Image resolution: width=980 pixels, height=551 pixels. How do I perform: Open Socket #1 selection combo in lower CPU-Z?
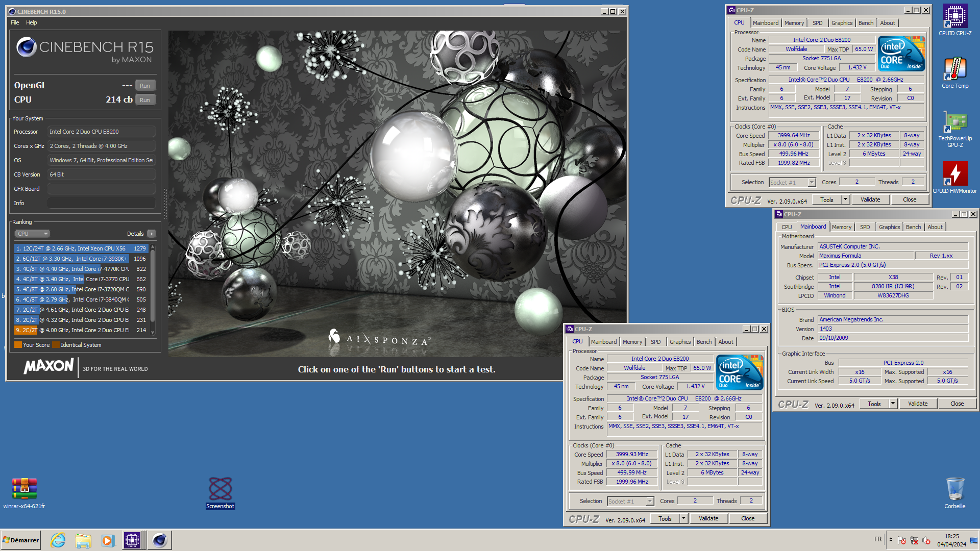click(631, 501)
